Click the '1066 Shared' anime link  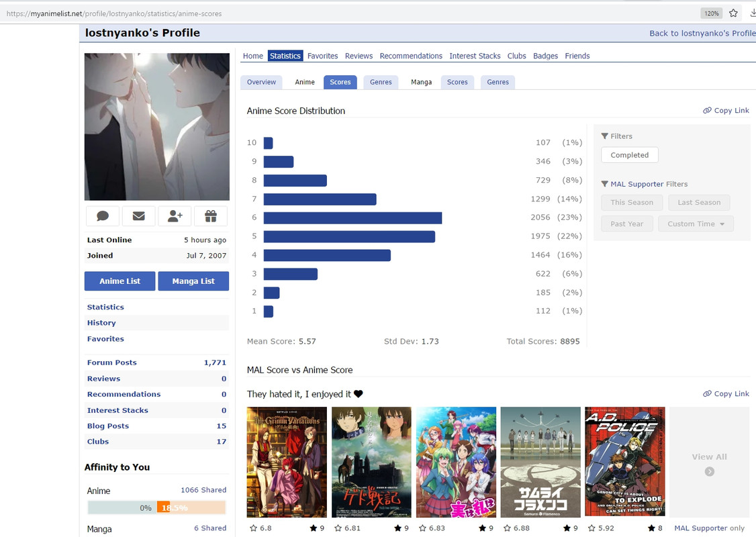click(x=203, y=490)
